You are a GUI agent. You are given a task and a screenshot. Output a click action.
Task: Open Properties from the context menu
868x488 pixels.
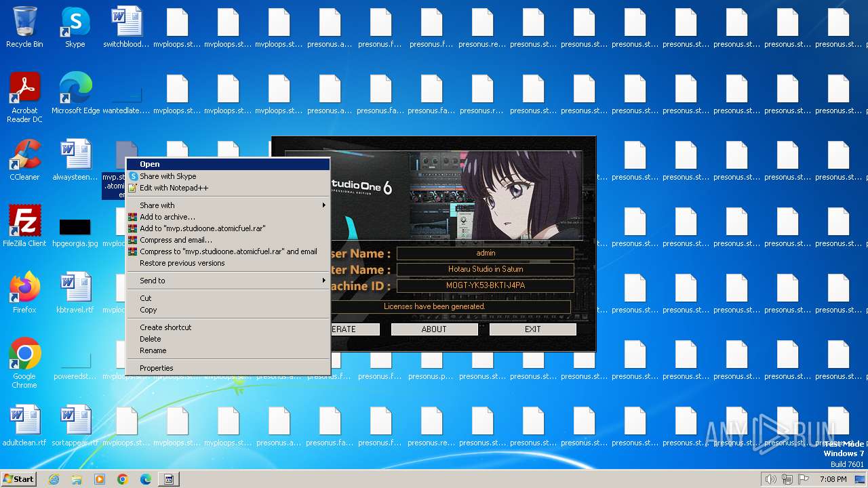(229, 368)
